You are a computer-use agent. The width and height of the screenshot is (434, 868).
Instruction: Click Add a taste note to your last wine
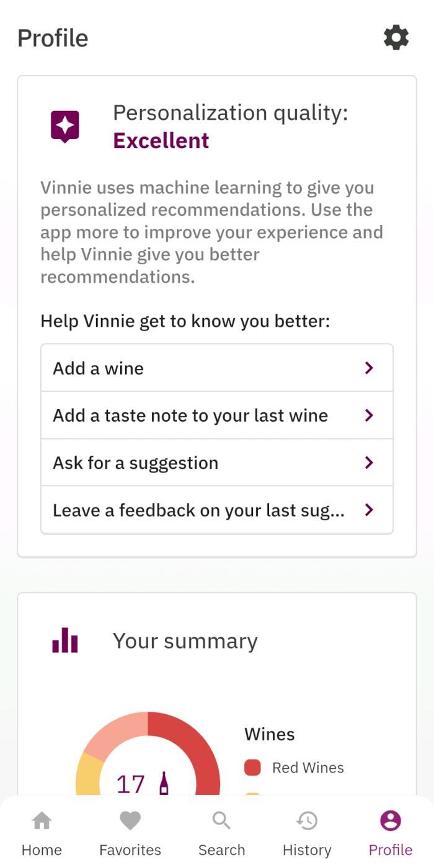[x=188, y=415]
